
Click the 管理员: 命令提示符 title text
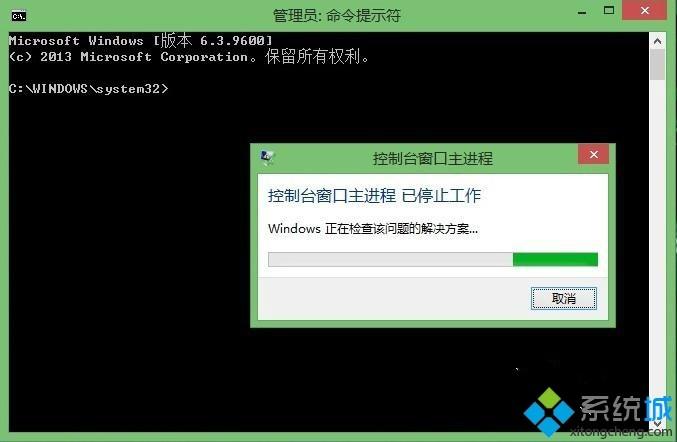[337, 16]
